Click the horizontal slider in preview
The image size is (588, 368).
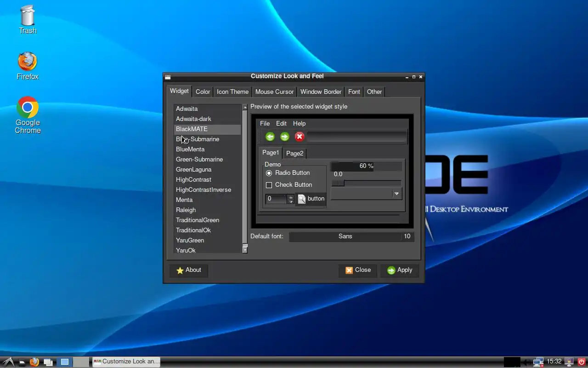[366, 183]
